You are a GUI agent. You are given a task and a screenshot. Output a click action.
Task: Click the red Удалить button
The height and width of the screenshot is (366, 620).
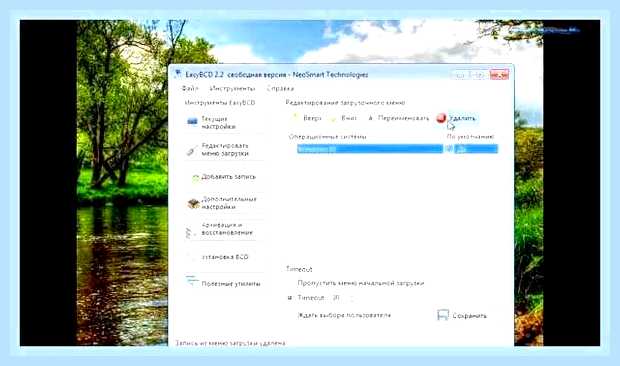coord(456,118)
